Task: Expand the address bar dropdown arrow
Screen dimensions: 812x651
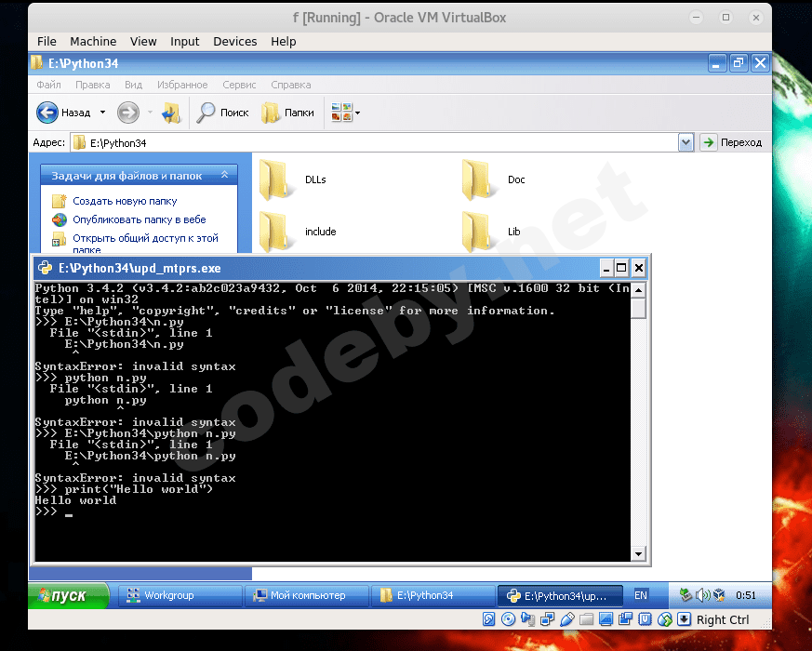Action: point(686,142)
